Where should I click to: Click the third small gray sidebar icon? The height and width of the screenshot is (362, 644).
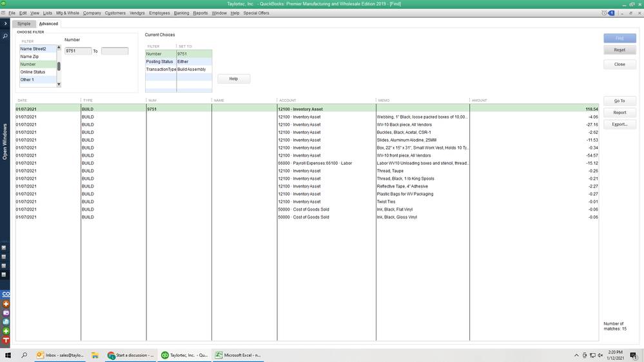4,266
